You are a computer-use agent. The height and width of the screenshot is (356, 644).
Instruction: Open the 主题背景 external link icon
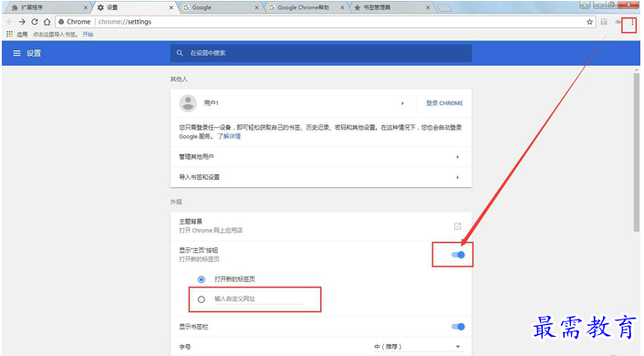point(458,226)
